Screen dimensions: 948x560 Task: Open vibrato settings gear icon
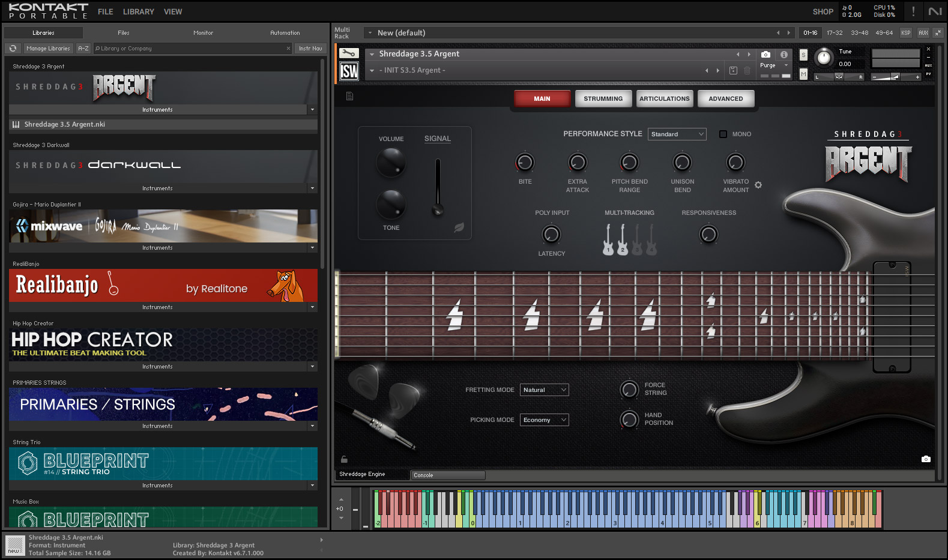tap(758, 185)
